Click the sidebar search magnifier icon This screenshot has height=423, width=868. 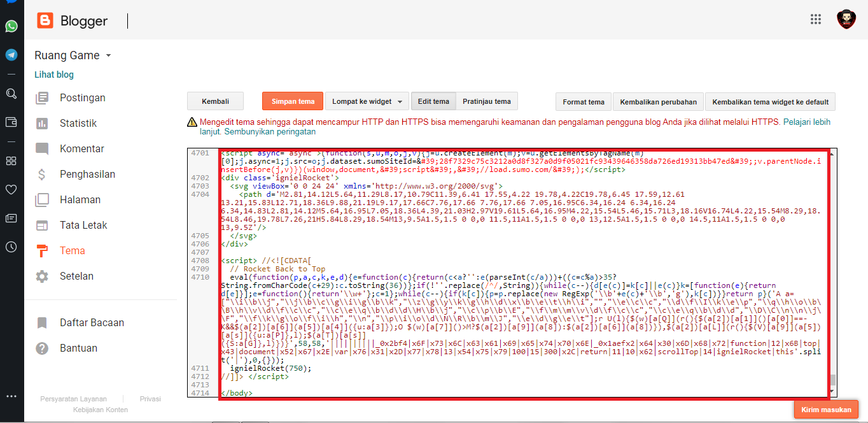pyautogui.click(x=11, y=94)
